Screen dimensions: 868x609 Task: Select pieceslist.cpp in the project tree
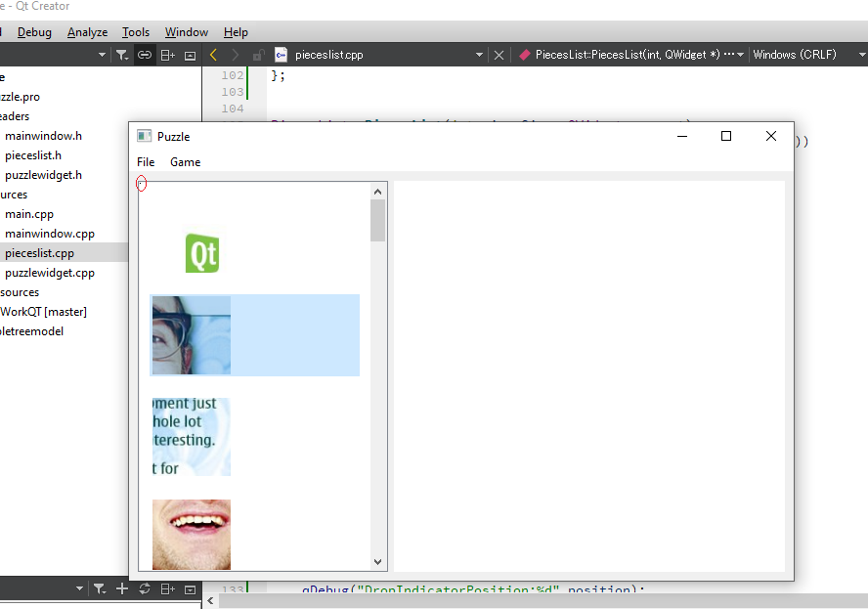coord(39,253)
